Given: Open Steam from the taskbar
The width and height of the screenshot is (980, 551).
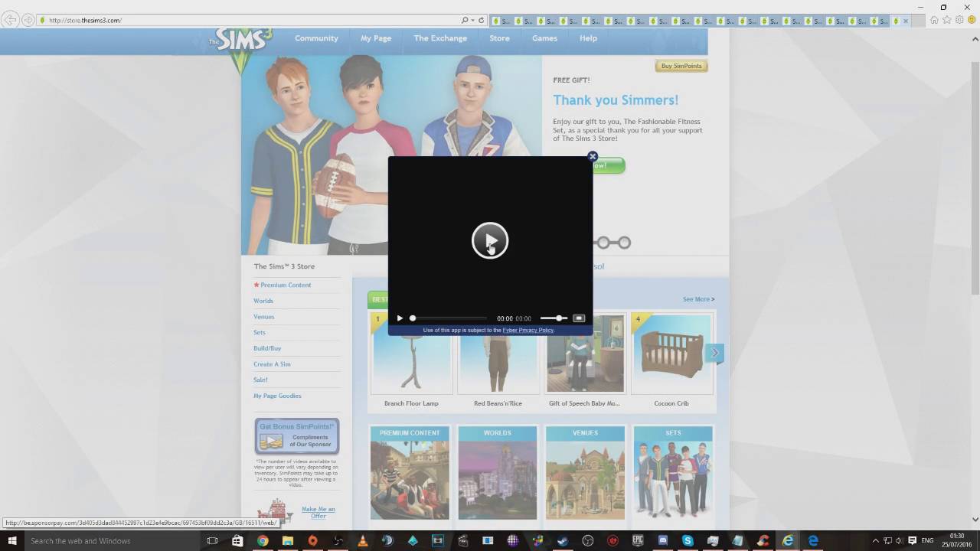Looking at the screenshot, I should (x=563, y=541).
